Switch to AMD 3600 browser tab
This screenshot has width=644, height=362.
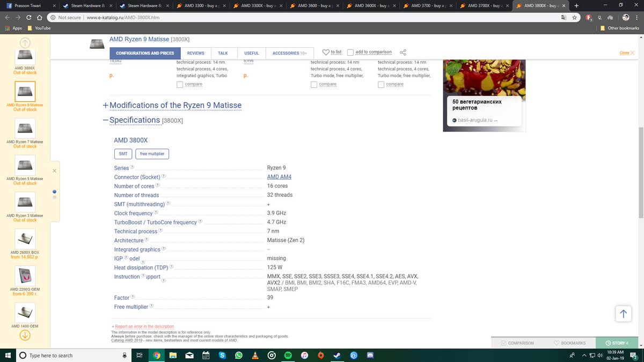pos(314,5)
